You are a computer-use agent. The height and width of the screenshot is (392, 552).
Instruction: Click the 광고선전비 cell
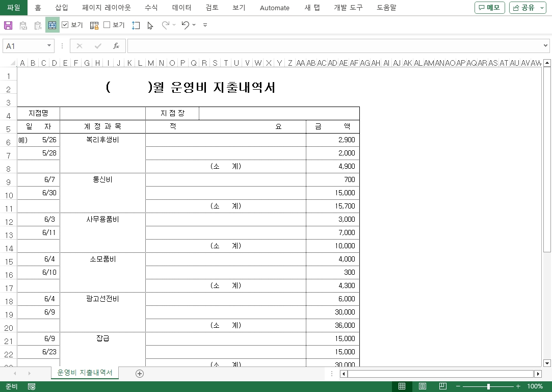102,299
